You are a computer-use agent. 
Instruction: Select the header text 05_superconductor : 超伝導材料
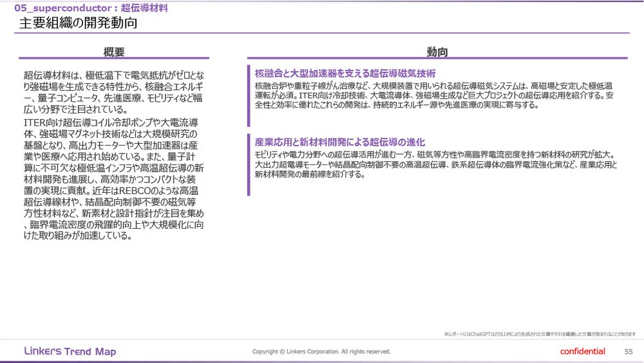click(x=91, y=8)
